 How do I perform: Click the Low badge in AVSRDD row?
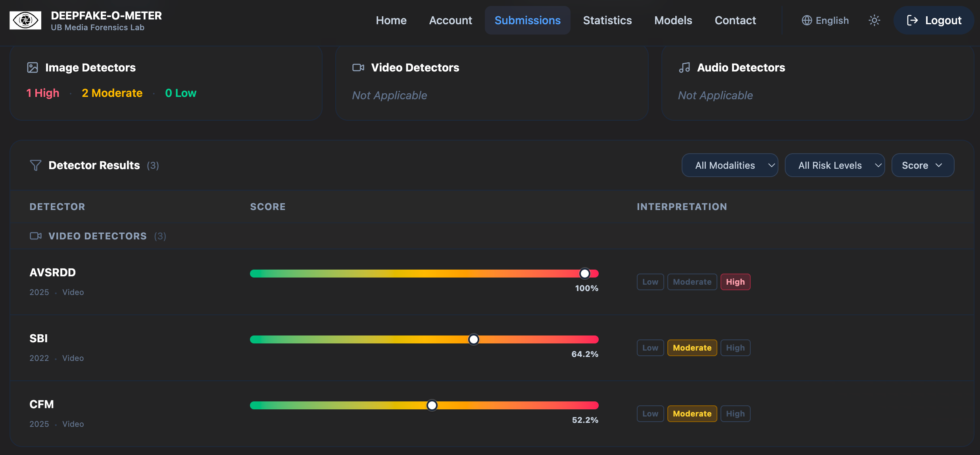tap(650, 282)
